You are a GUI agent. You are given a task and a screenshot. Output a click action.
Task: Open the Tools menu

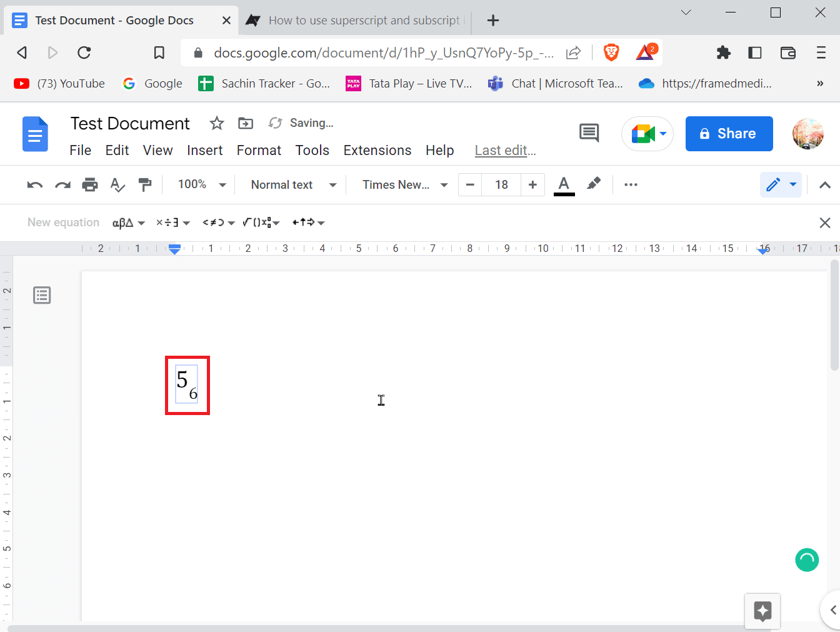[x=312, y=150]
